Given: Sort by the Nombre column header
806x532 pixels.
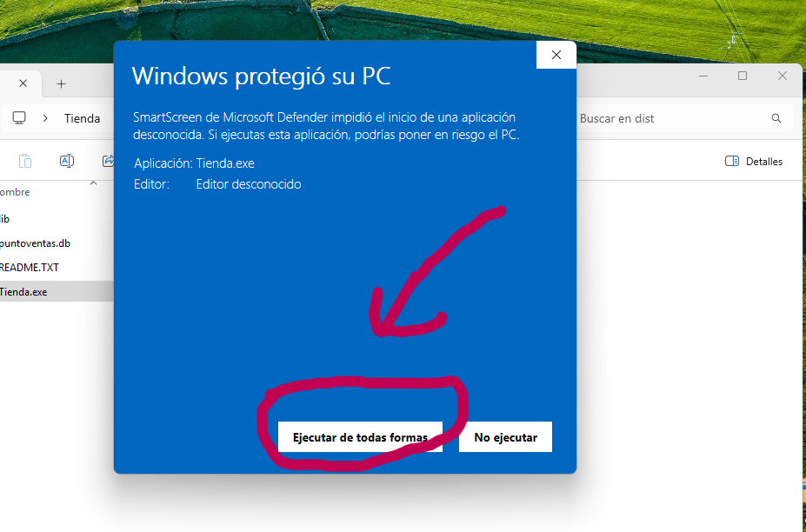Looking at the screenshot, I should pyautogui.click(x=15, y=192).
